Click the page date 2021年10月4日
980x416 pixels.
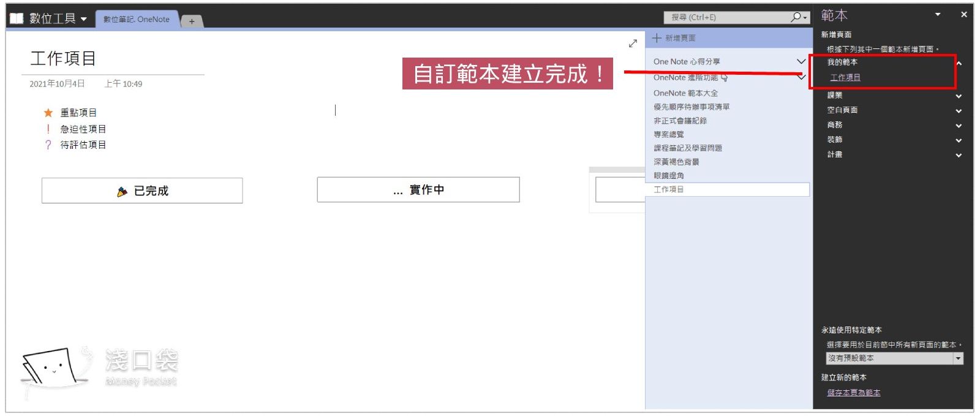[57, 83]
